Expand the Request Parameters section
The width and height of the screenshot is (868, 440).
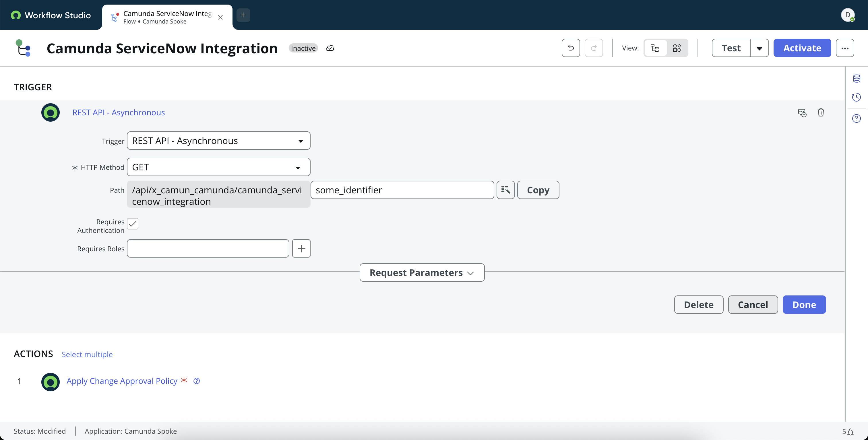(x=422, y=272)
